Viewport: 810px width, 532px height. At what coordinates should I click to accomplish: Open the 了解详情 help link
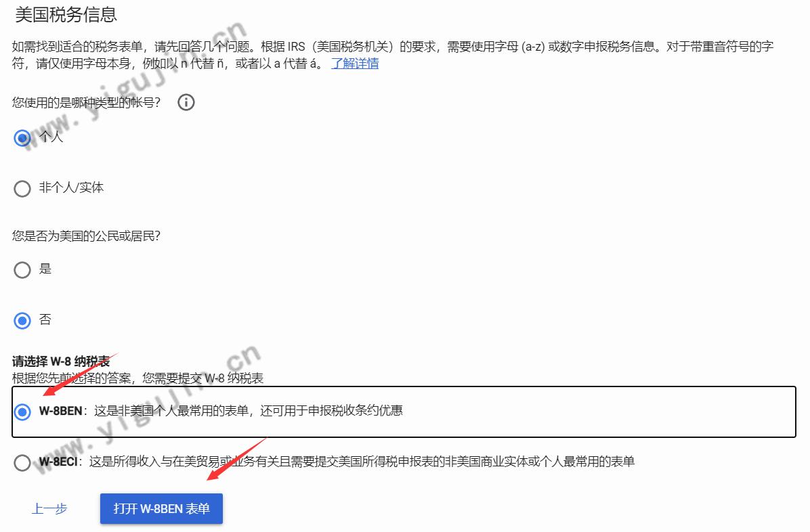click(x=357, y=63)
